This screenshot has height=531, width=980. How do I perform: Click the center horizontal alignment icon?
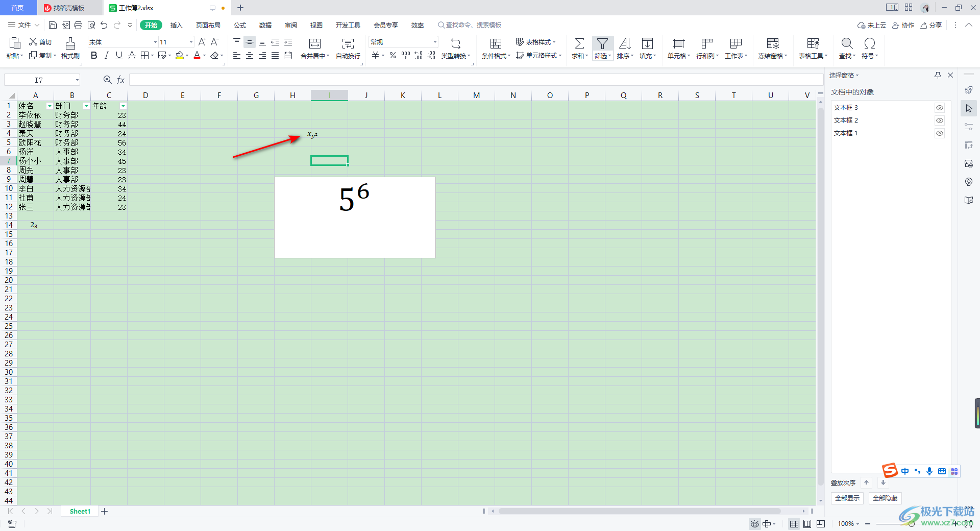(250, 56)
